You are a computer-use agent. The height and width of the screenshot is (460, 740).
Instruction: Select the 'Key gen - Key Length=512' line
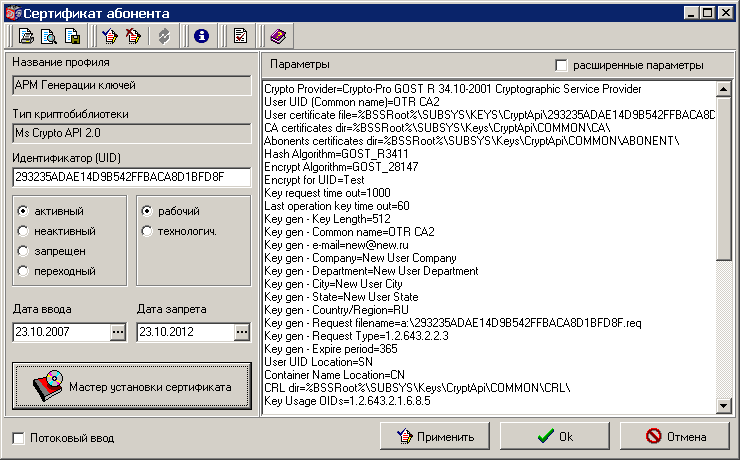tap(327, 219)
